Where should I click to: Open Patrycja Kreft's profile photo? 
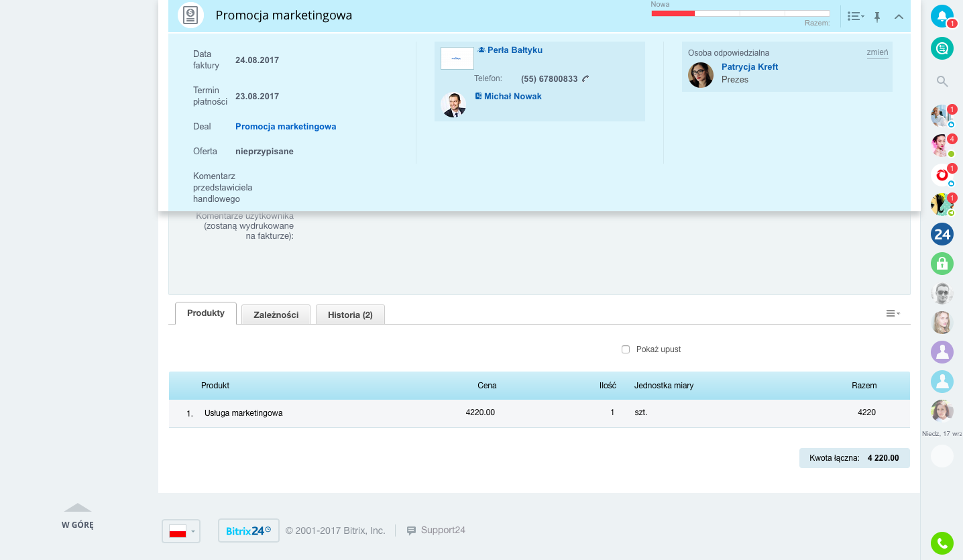(701, 75)
